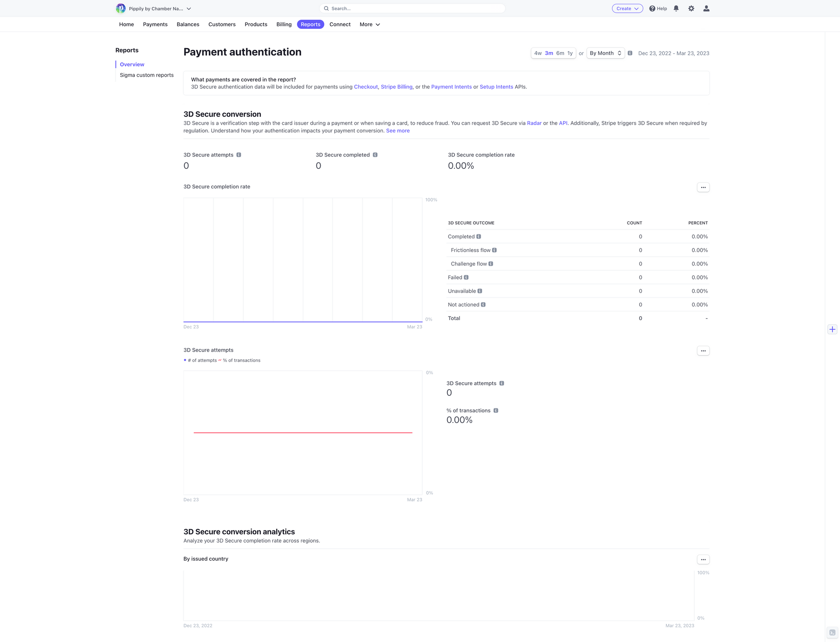Viewport: 840px width, 642px height.
Task: Focus the Search input field
Action: 413,8
